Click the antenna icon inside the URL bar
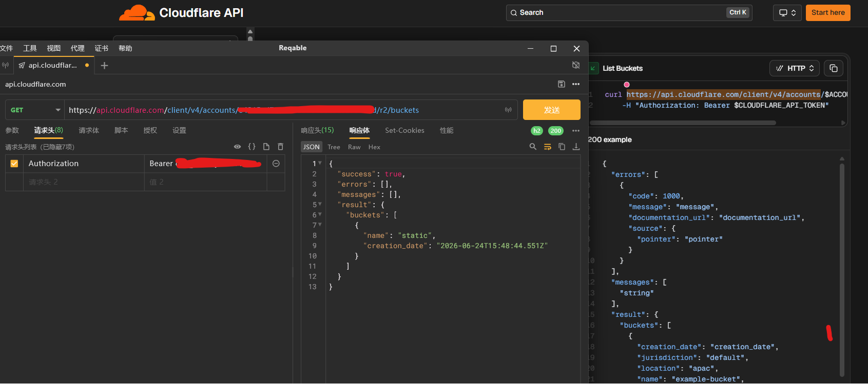This screenshot has height=384, width=868. click(508, 110)
